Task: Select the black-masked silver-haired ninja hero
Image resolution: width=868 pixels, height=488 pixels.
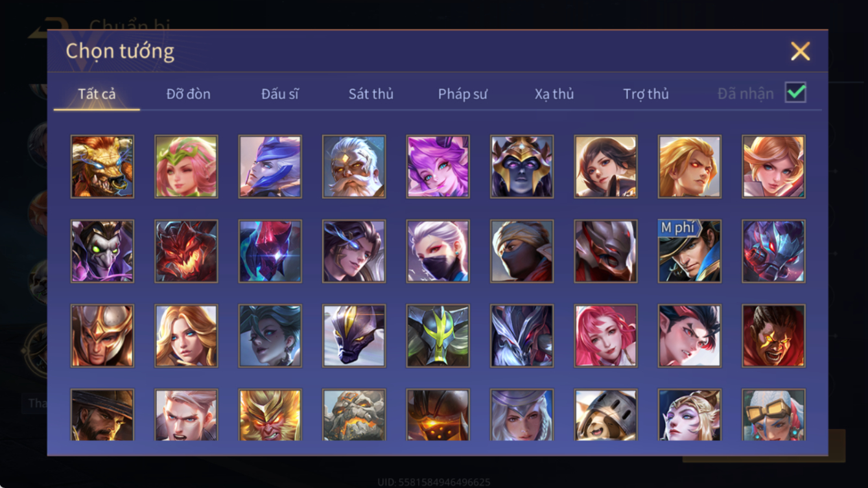Action: (438, 251)
